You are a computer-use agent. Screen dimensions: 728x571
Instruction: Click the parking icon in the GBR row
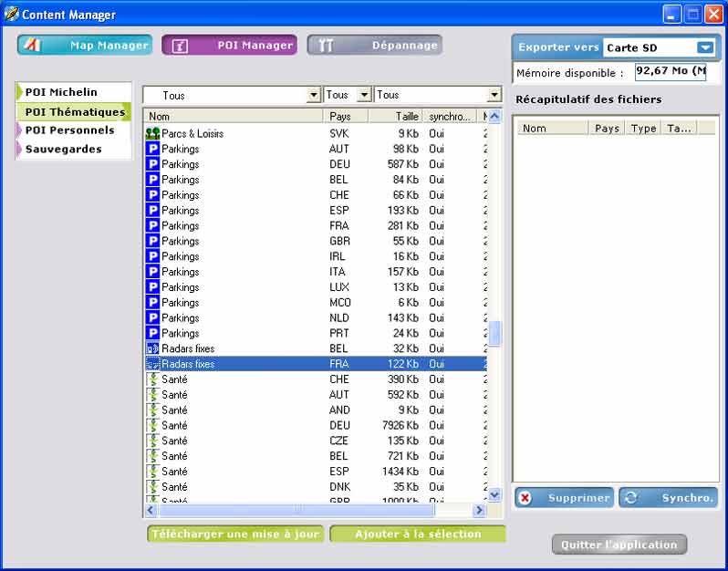point(152,241)
